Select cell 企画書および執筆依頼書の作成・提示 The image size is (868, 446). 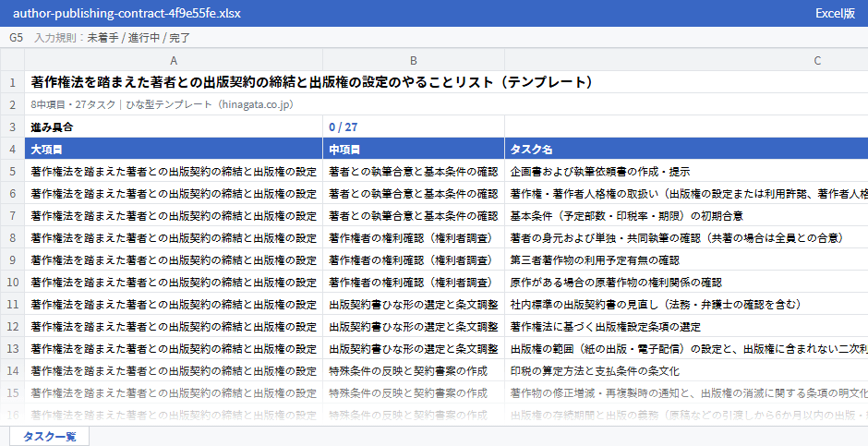[686, 172]
